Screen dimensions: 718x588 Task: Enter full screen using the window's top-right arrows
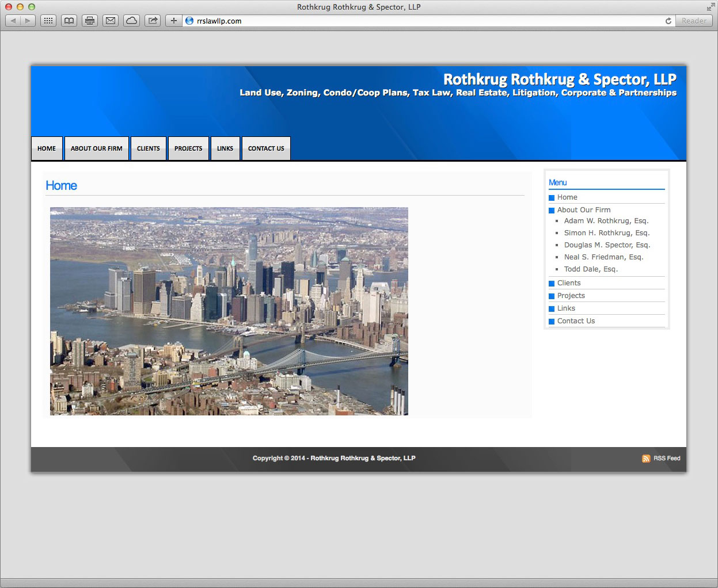pos(711,7)
